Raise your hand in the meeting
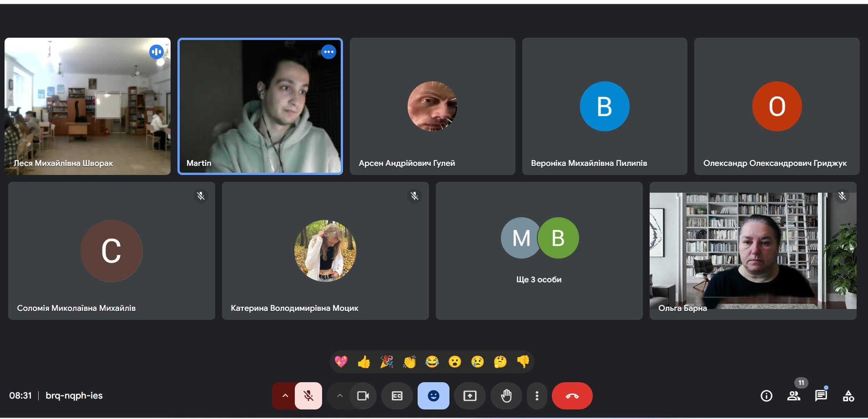Image resolution: width=868 pixels, height=419 pixels. (506, 396)
